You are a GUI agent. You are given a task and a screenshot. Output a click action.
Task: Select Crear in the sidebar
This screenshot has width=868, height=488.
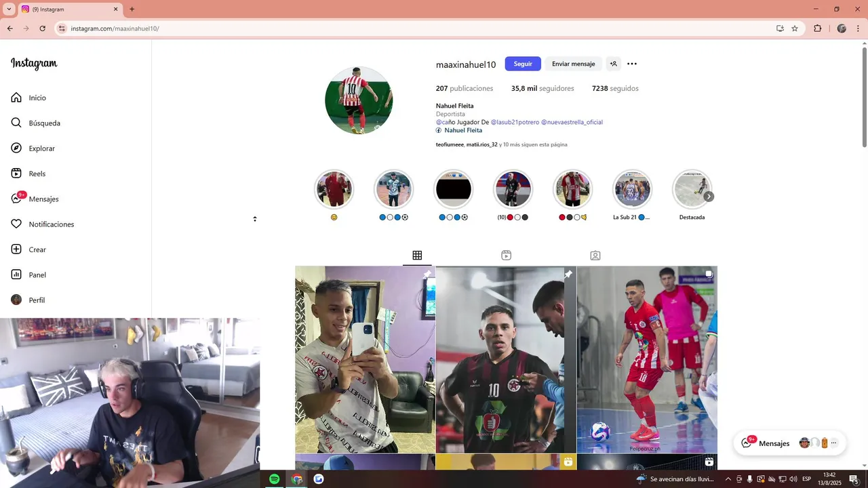coord(28,249)
